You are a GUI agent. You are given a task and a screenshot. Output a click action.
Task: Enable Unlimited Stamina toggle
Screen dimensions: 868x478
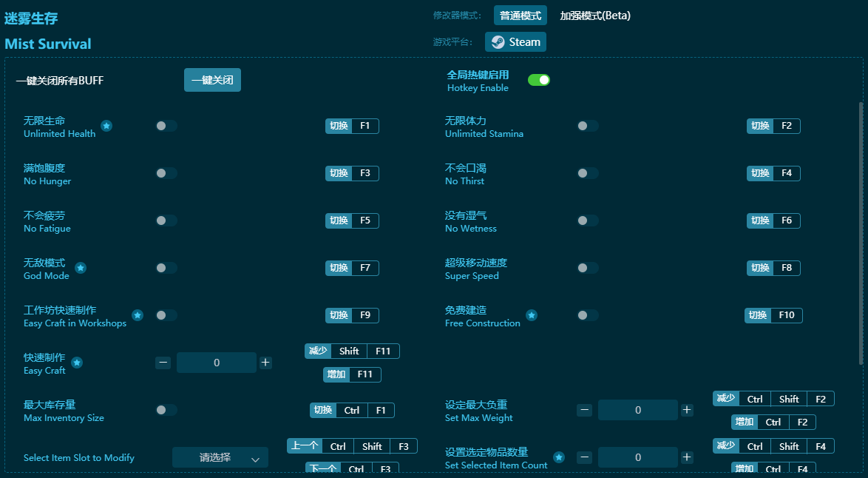(588, 126)
